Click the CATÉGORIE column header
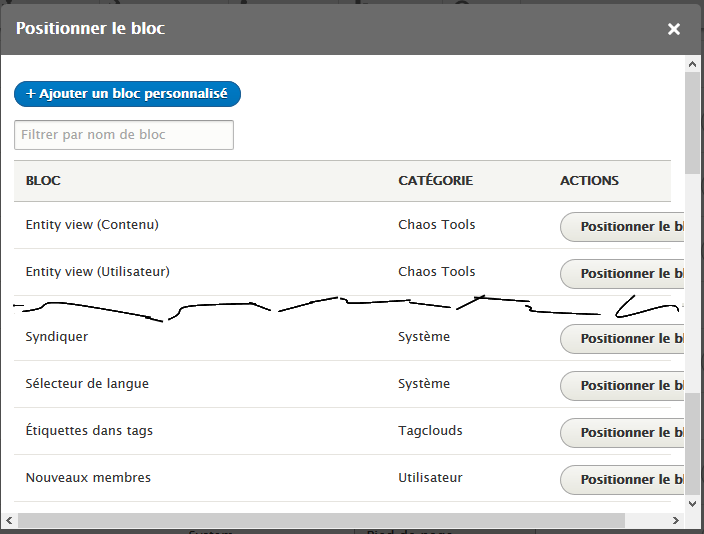 [435, 181]
